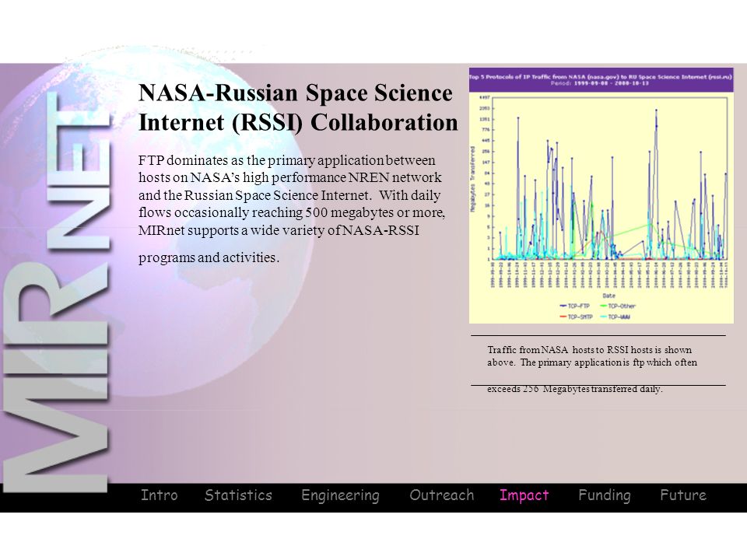
Task: Click the chart's "Date" axis label
Action: 608,296
